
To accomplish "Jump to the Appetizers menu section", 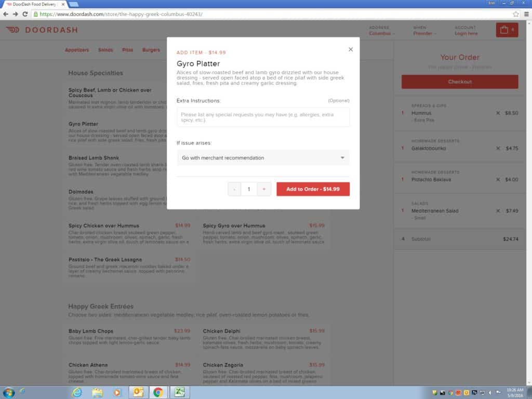I will (x=77, y=50).
